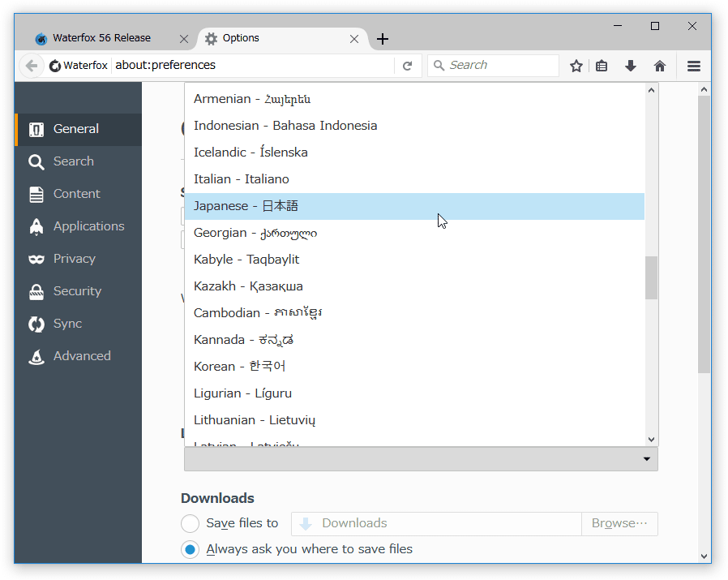728x580 pixels.
Task: Open the downloads arrow icon
Action: [631, 66]
